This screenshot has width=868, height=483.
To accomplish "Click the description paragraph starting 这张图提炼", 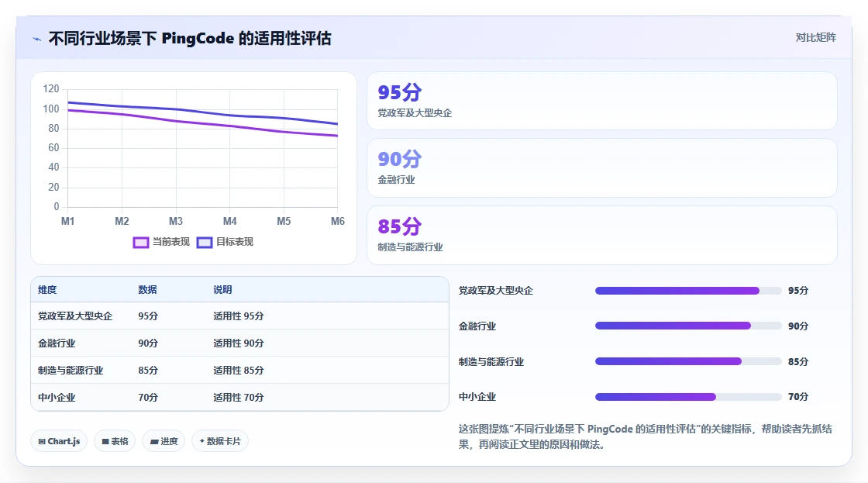I will [x=645, y=436].
